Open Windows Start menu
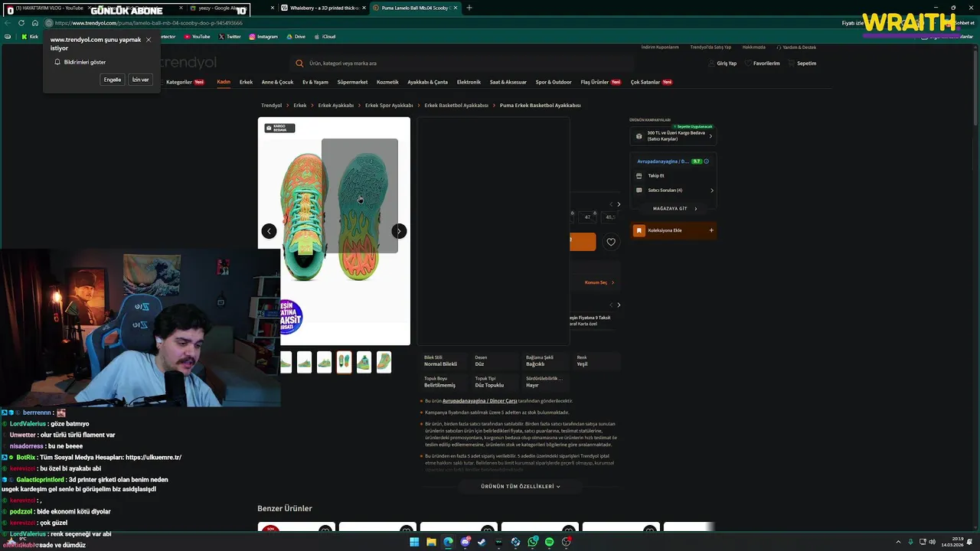Image resolution: width=980 pixels, height=551 pixels. pyautogui.click(x=414, y=542)
